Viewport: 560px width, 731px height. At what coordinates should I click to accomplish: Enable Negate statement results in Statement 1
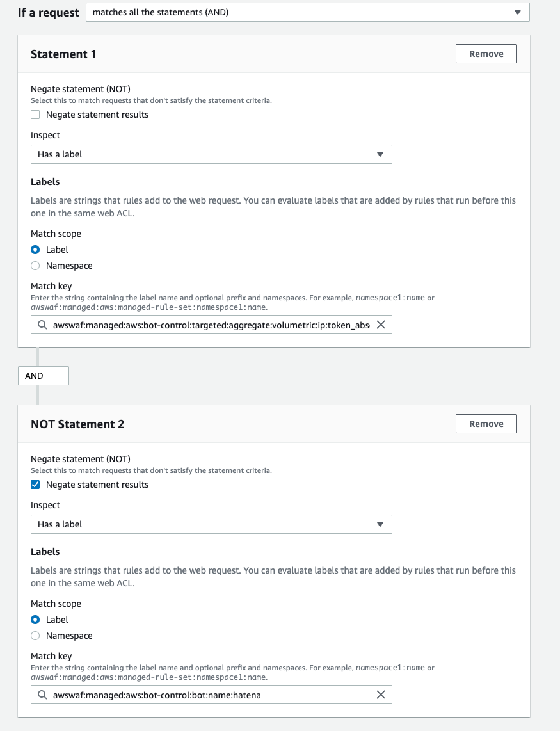point(36,115)
